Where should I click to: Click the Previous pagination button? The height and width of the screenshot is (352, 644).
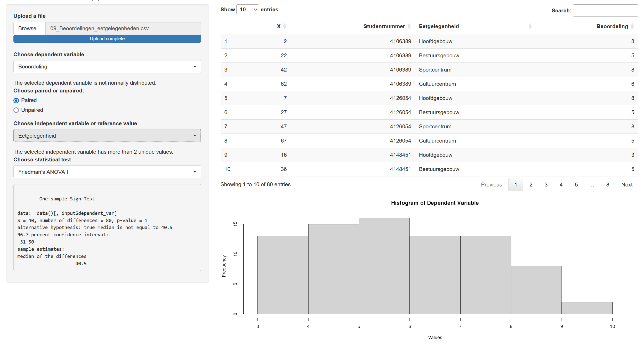click(491, 185)
